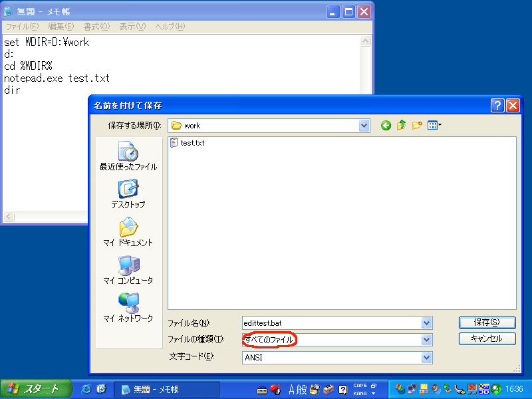Open the view menu icon in dialog toolbar
Screen dimensions: 532x399
point(435,125)
